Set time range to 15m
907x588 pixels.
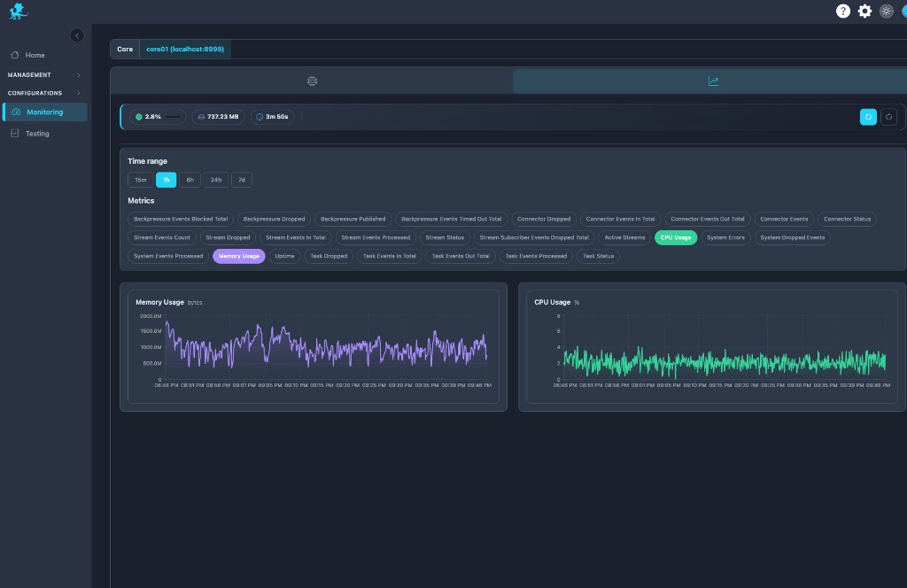coord(141,180)
